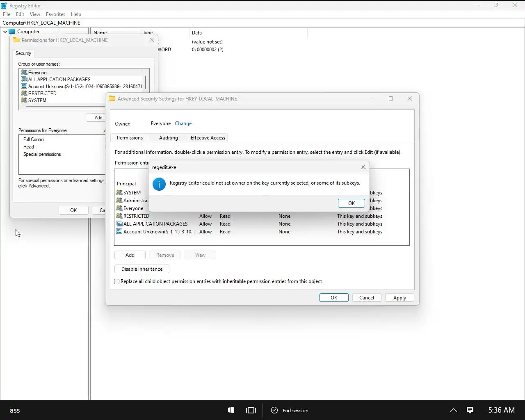Click the RESTRICTED user group icon in entries
Screen dimensions: 525x420
[119, 216]
